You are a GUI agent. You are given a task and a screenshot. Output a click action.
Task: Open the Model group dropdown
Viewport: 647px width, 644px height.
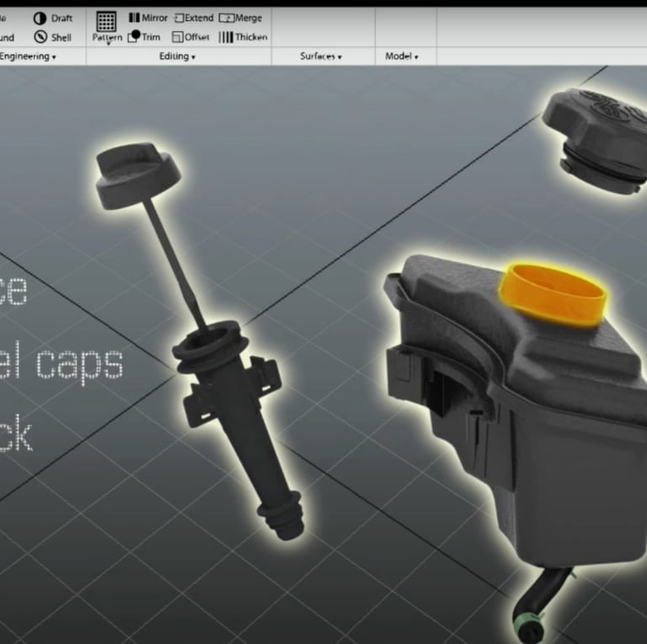tap(402, 56)
